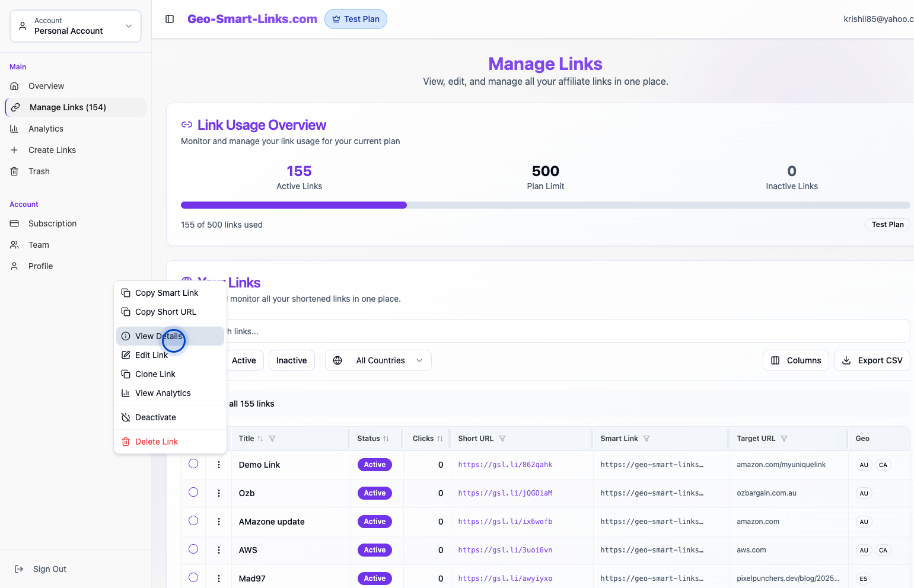
Task: Click the crown icon on Test Plan badge
Action: (x=336, y=19)
